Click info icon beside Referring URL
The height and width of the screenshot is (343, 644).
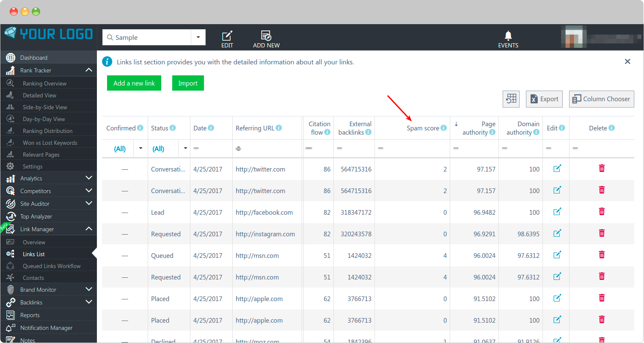[279, 128]
